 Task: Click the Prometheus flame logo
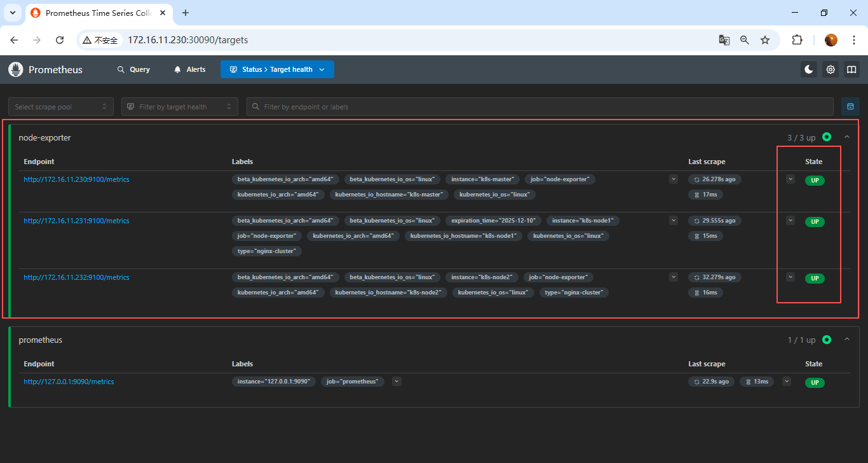coord(16,69)
